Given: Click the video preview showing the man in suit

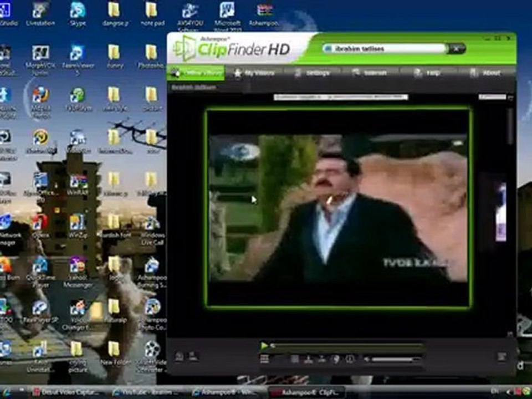Looking at the screenshot, I should (338, 208).
